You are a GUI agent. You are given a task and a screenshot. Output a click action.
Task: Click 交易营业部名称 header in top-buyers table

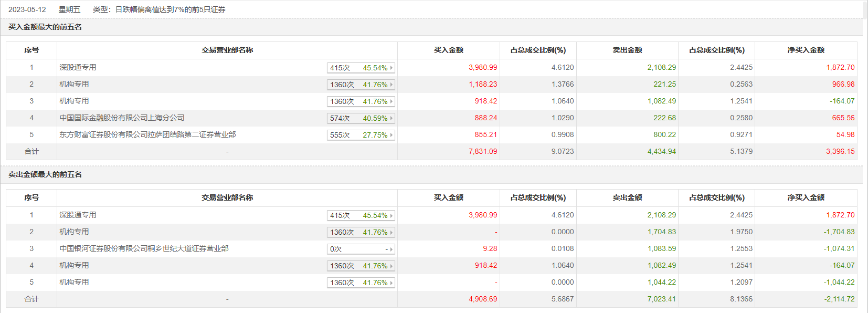[227, 50]
